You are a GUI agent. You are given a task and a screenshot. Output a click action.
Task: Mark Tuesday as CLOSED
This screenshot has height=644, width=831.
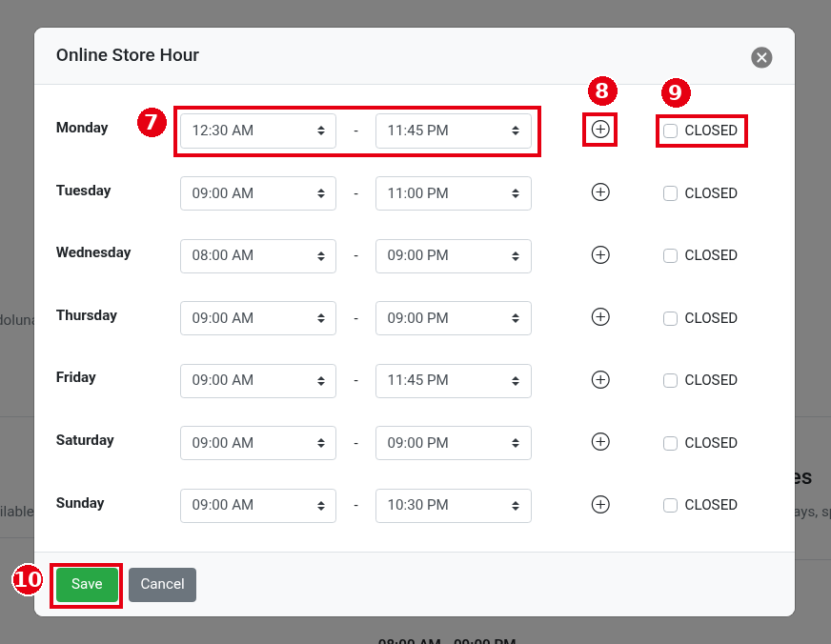pos(670,193)
